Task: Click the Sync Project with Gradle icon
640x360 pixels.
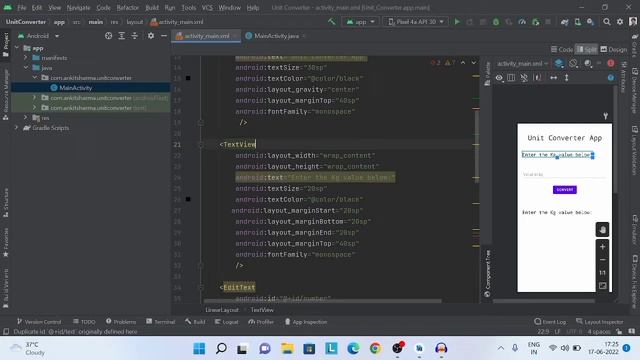Action: [x=564, y=22]
